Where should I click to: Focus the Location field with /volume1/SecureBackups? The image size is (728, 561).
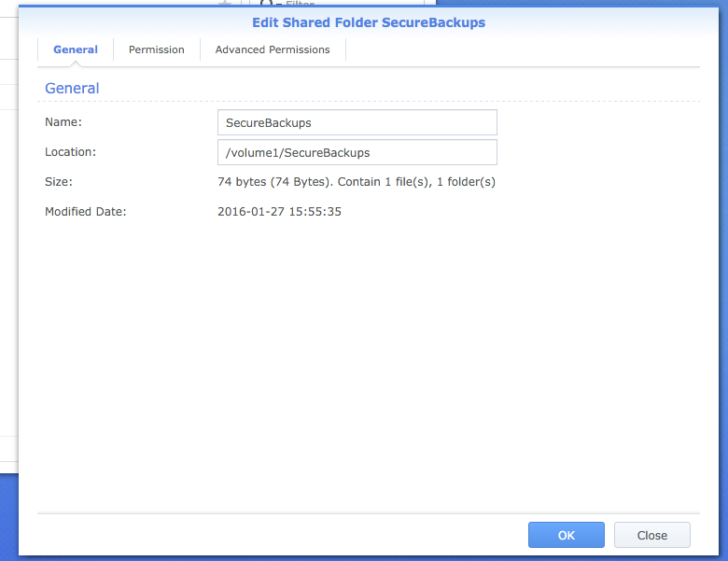tap(357, 152)
